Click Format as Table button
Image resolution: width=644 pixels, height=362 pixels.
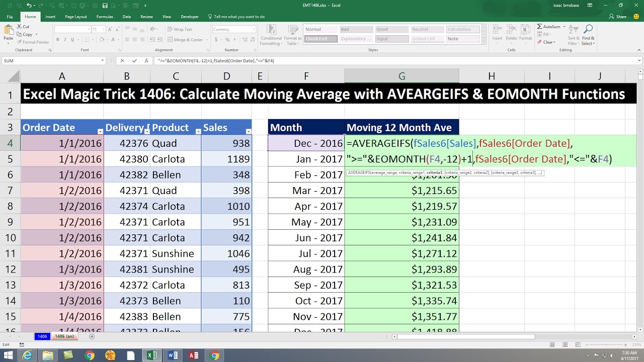coord(292,35)
